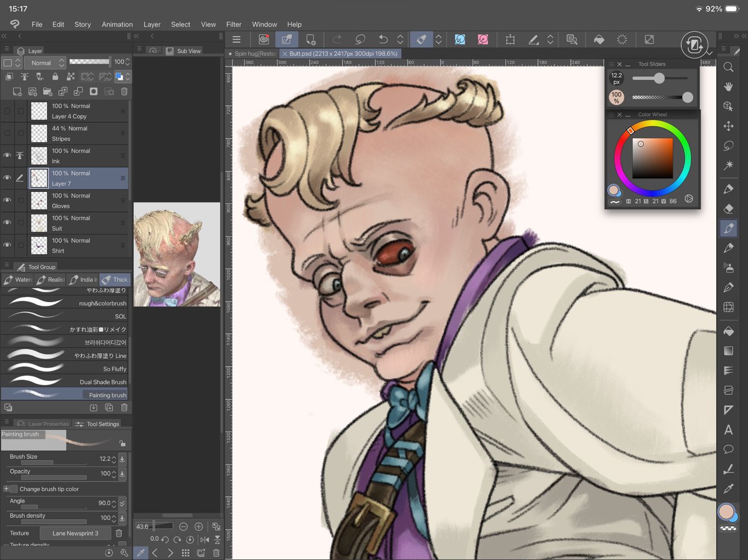Open Brush density dynamics dropdown
Image resolution: width=748 pixels, height=560 pixels.
pyautogui.click(x=122, y=518)
